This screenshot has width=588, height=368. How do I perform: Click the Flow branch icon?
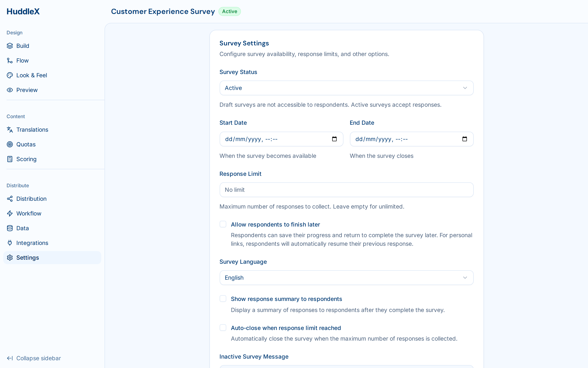10,61
